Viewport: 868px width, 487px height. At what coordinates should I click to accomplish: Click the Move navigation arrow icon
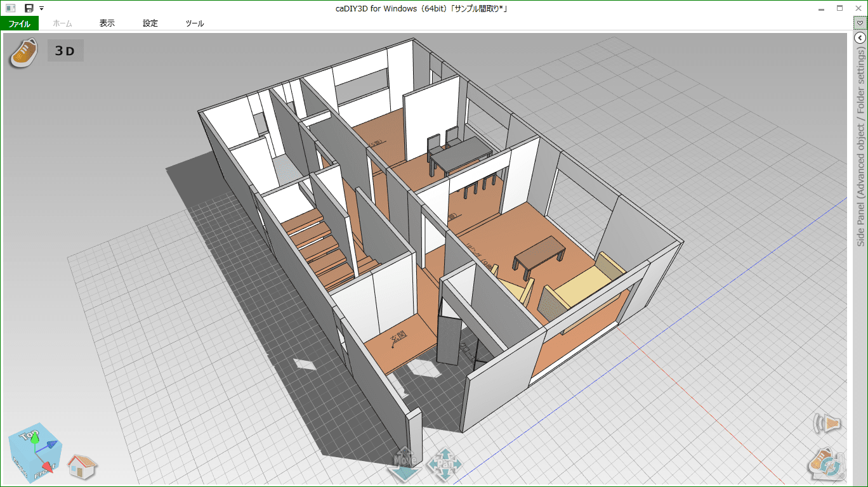pyautogui.click(x=404, y=466)
